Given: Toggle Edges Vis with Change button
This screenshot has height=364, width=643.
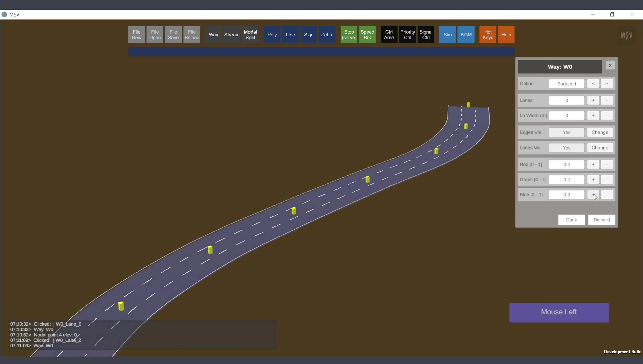Looking at the screenshot, I should coord(600,132).
